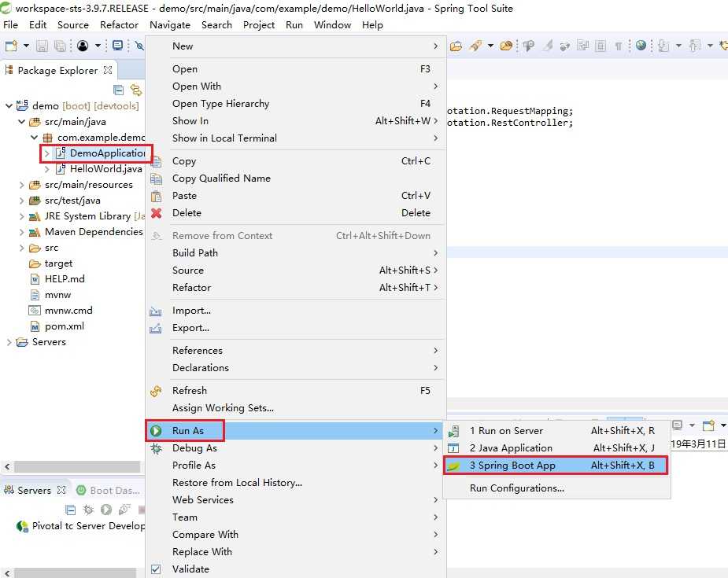Choose 1 Run on Server

tap(556, 430)
